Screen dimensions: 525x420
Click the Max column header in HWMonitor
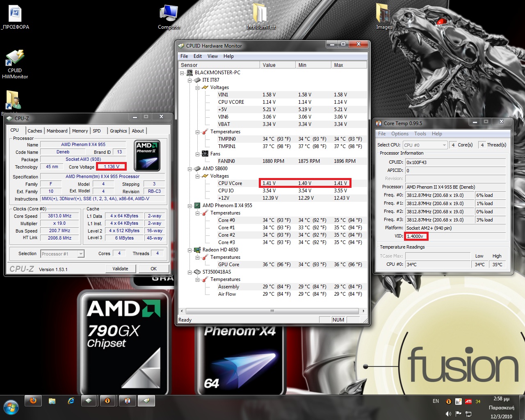[349, 65]
